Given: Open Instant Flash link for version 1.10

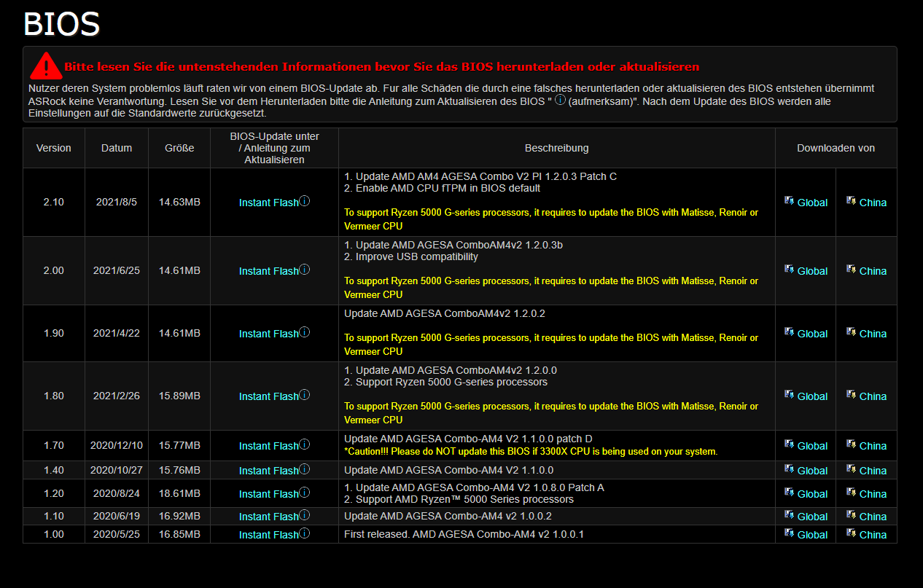Looking at the screenshot, I should (268, 517).
